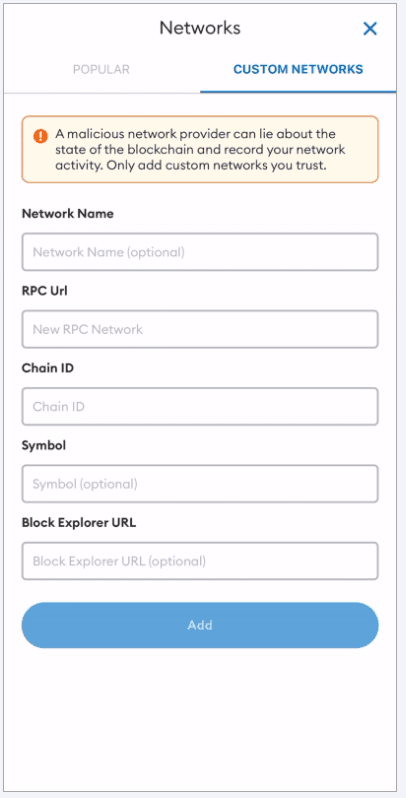Click the 'Chain ID' field label
The image size is (406, 798).
point(48,368)
